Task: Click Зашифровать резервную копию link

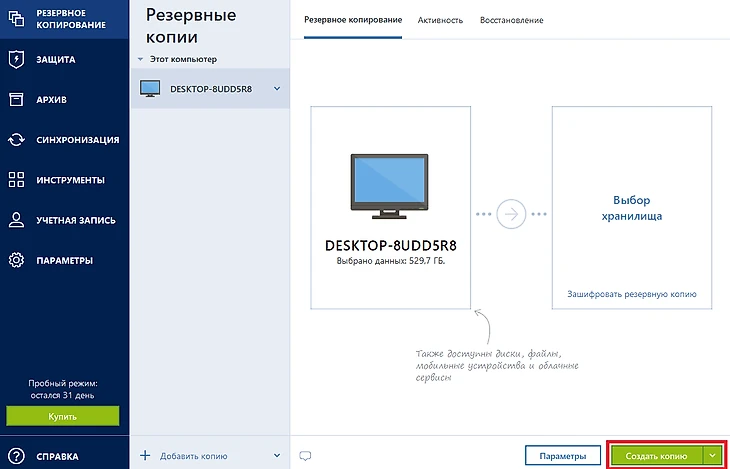Action: tap(632, 294)
